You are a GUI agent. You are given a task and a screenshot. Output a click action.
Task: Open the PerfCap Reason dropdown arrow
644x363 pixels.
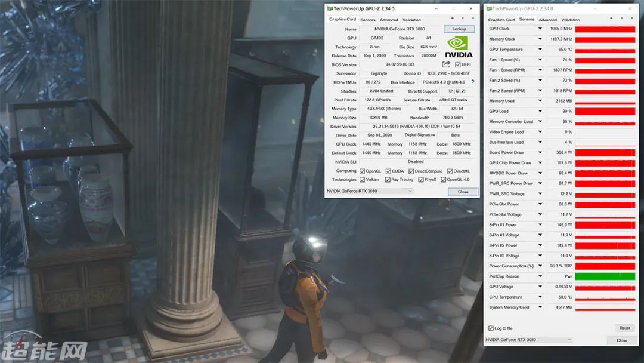tap(540, 276)
